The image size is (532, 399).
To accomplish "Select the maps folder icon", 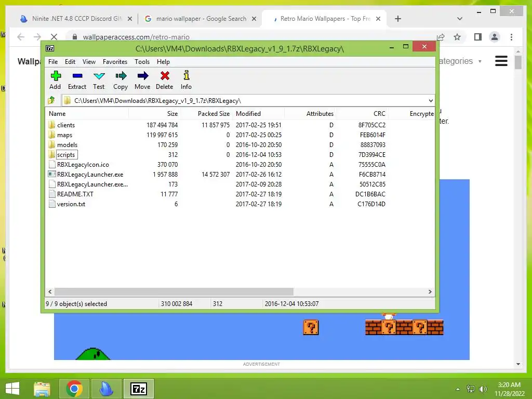I will tap(51, 135).
